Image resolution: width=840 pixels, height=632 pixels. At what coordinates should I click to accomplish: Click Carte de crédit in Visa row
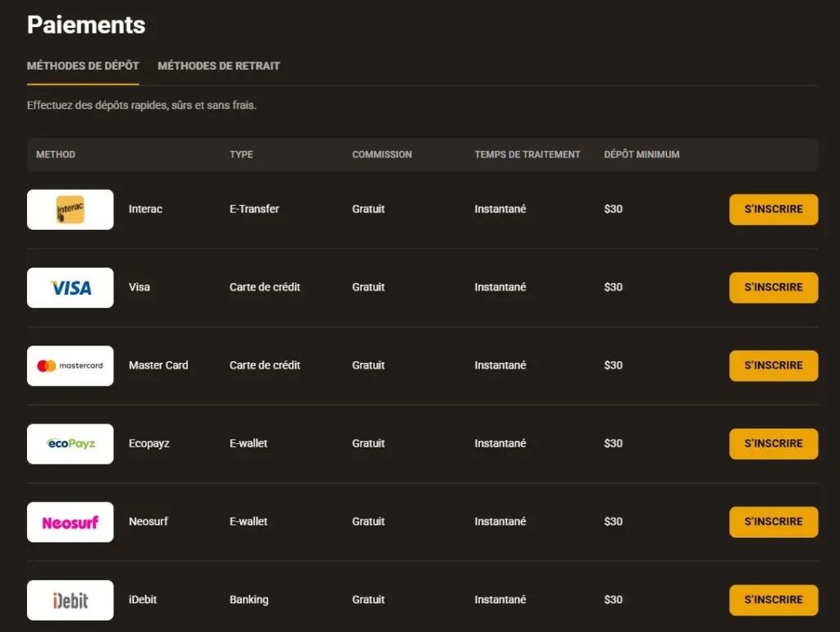pyautogui.click(x=265, y=287)
